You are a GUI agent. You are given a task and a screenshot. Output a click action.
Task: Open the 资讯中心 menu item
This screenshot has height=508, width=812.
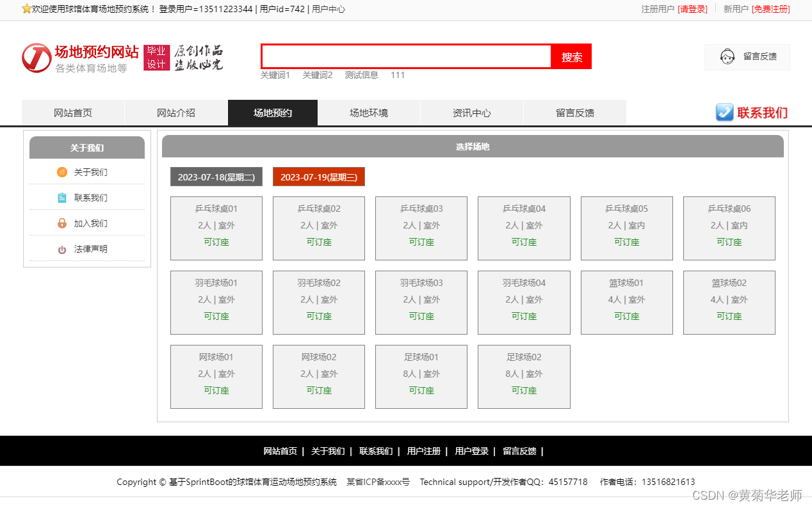point(471,112)
